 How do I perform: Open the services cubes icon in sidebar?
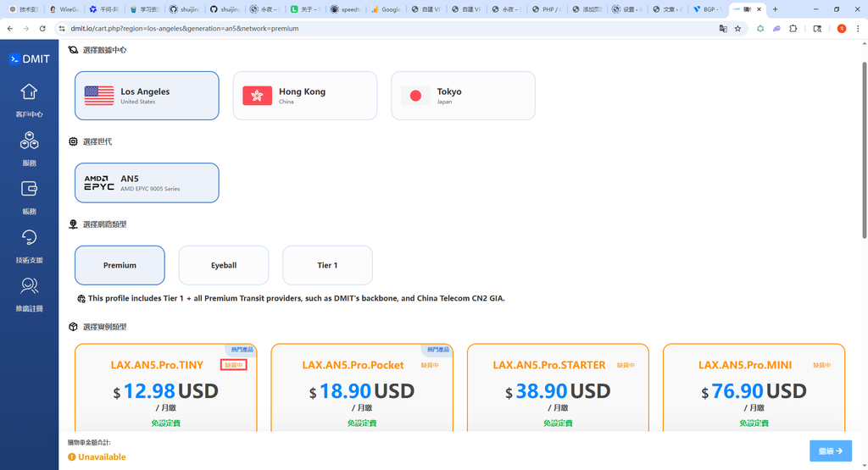click(x=29, y=141)
